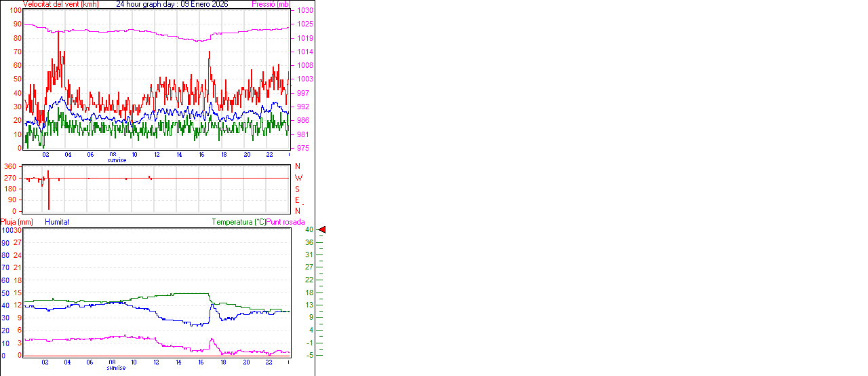The image size is (868, 376).
Task: Click the 40 value on the temperature scale
Action: point(309,230)
